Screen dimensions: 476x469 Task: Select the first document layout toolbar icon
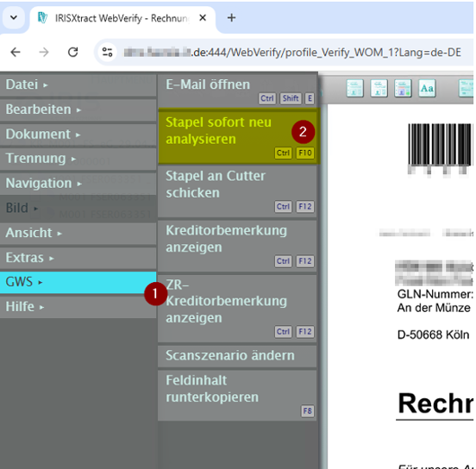point(355,88)
